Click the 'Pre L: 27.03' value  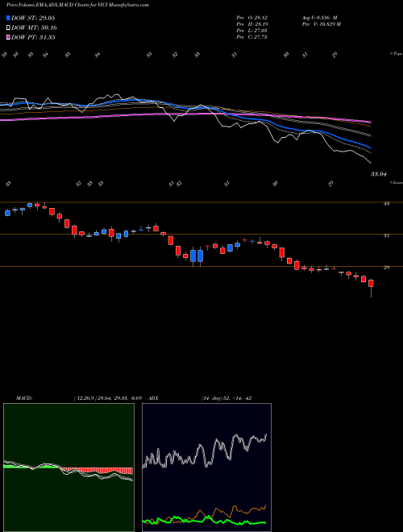coord(252,31)
